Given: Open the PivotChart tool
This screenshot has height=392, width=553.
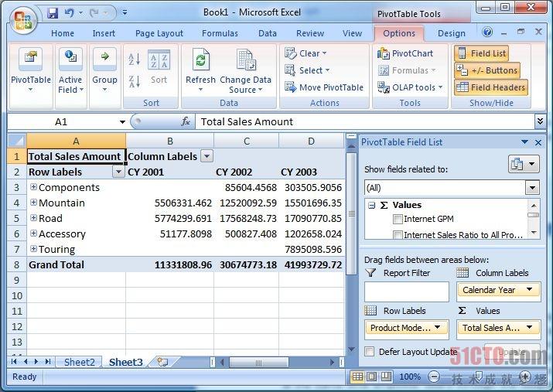Looking at the screenshot, I should [405, 53].
